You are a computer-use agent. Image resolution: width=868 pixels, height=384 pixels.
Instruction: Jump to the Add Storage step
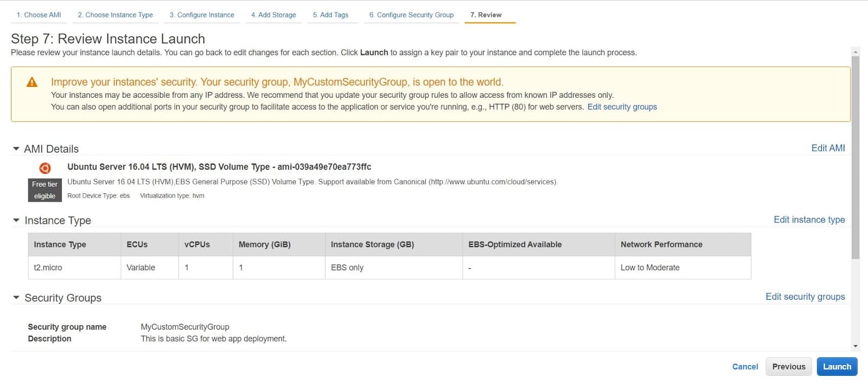tap(273, 15)
